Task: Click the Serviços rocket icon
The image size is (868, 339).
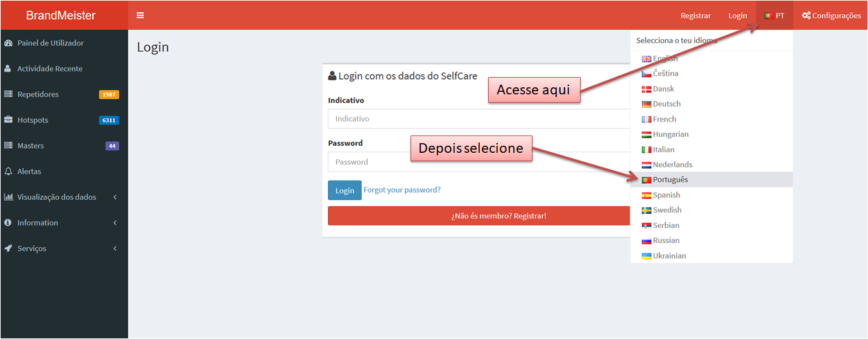Action: 8,248
